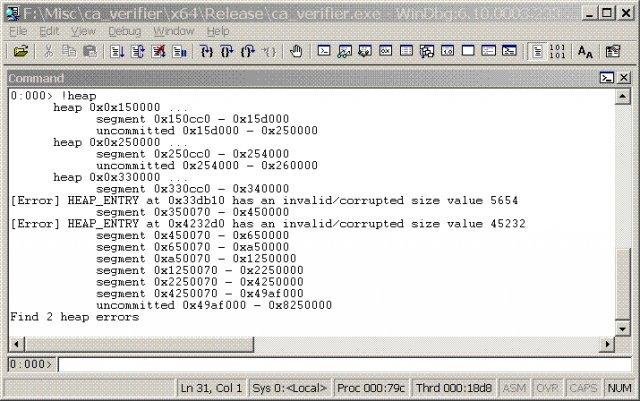Screen dimensions: 640x401
Task: Open the Disassembly window icon
Action: point(447,51)
